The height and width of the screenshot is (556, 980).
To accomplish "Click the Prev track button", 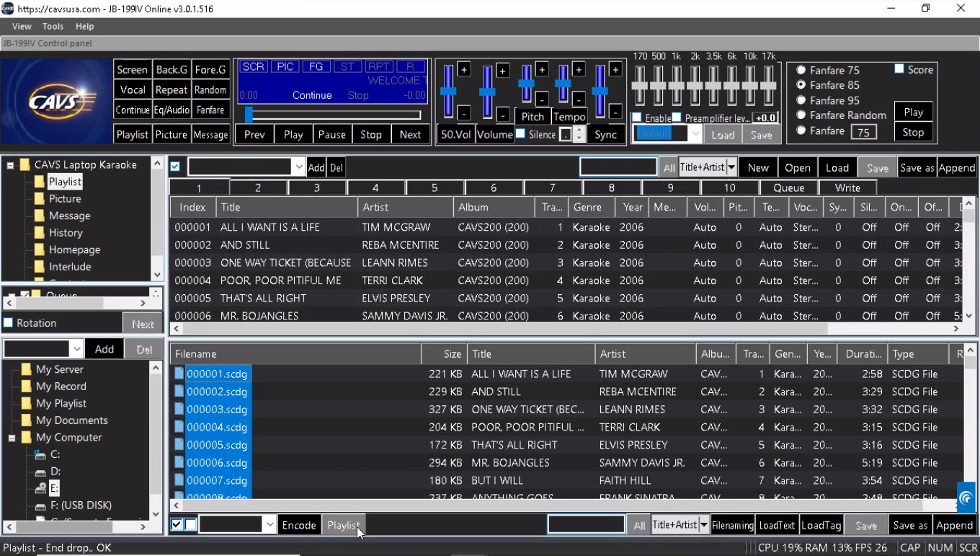I will tap(254, 134).
